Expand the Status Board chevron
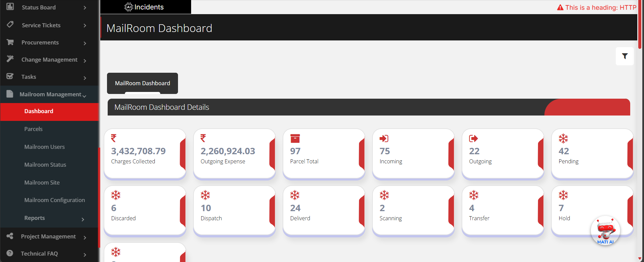 tap(85, 8)
